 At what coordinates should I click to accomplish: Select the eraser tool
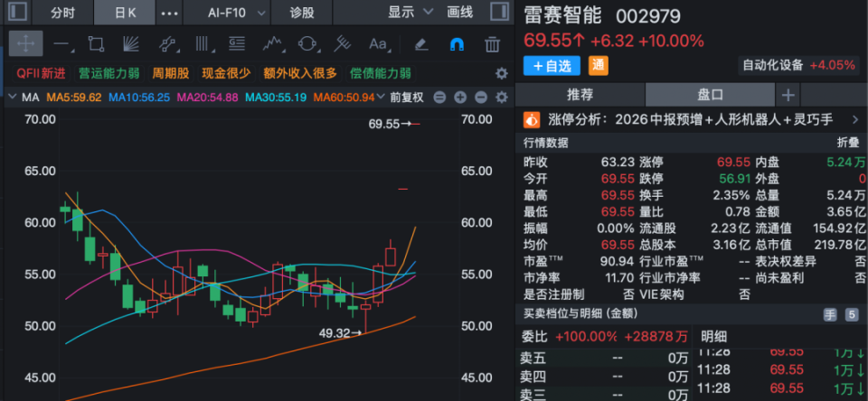[x=421, y=43]
